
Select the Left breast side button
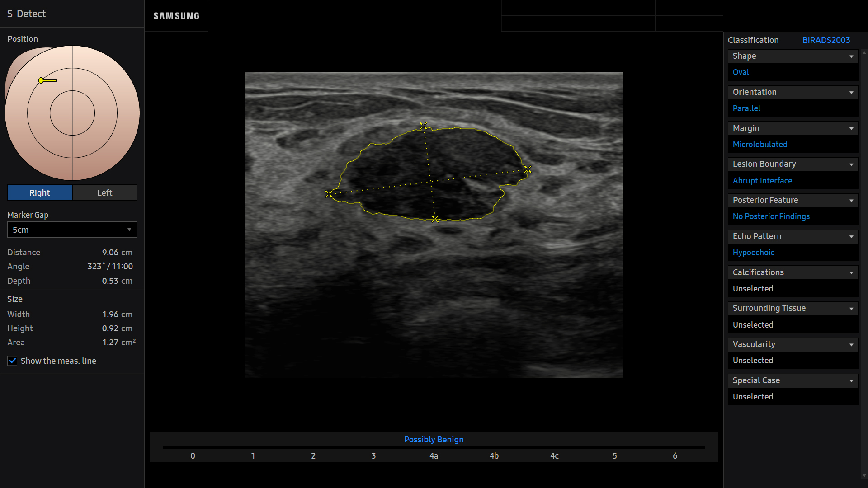pos(105,192)
